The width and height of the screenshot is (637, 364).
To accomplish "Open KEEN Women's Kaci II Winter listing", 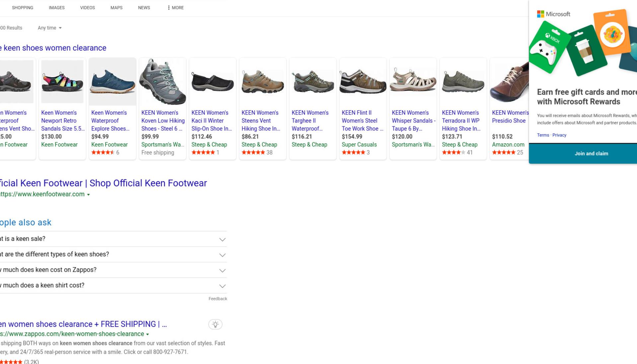I will [212, 121].
